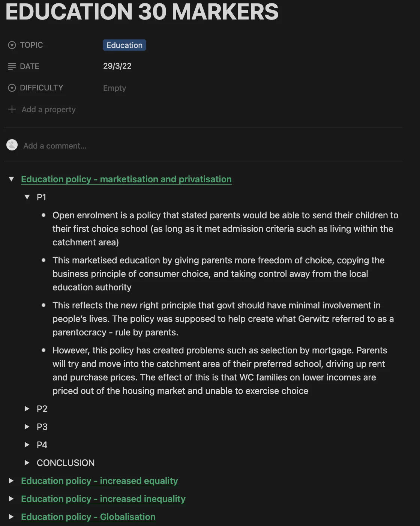The height and width of the screenshot is (526, 420).
Task: Click the plus icon beside Add a property
Action: tap(12, 109)
